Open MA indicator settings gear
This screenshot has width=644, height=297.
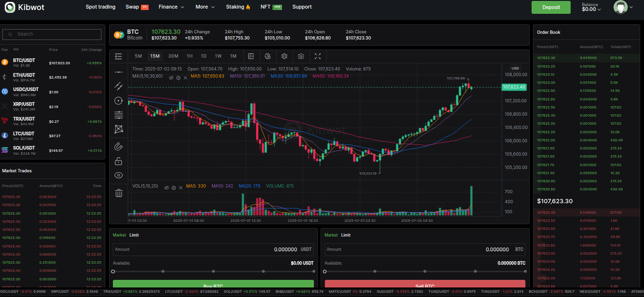[x=178, y=77]
